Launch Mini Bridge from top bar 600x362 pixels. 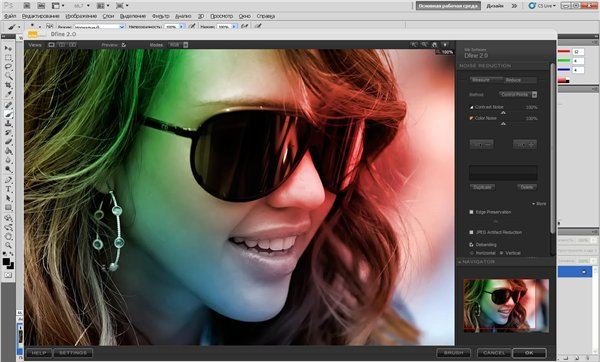[x=41, y=6]
